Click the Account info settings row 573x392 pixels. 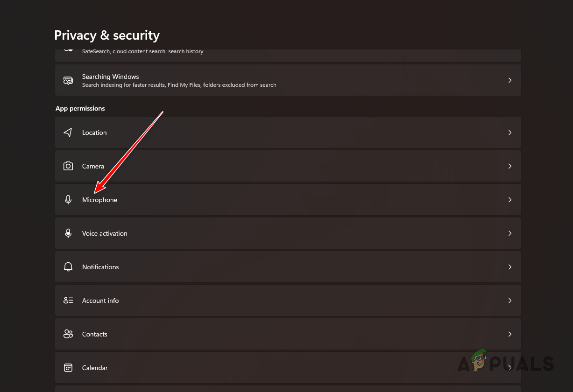(288, 300)
